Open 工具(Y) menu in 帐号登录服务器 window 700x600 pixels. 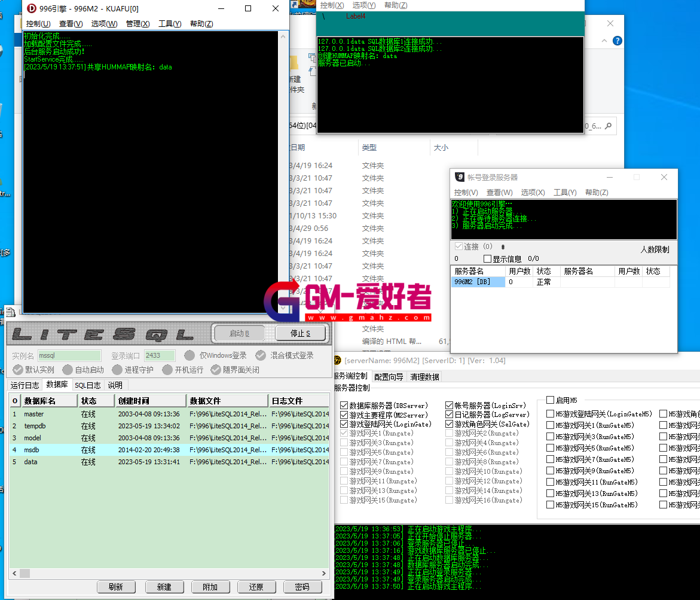(x=565, y=192)
